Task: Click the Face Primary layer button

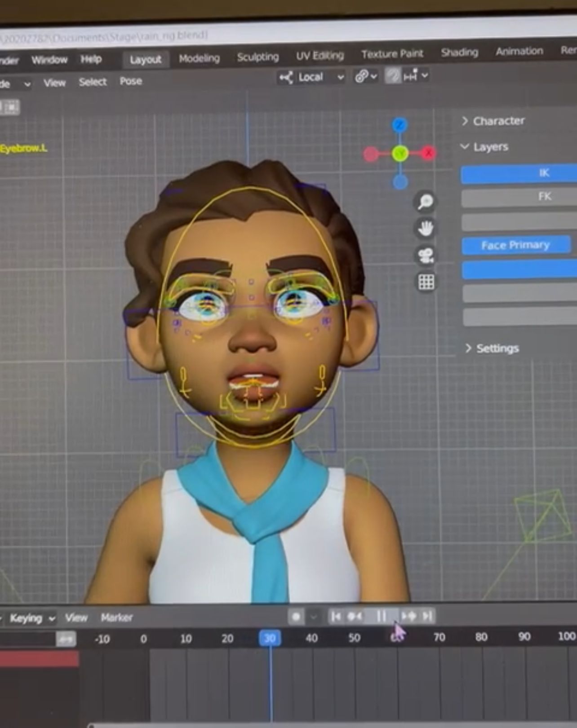Action: [x=515, y=245]
